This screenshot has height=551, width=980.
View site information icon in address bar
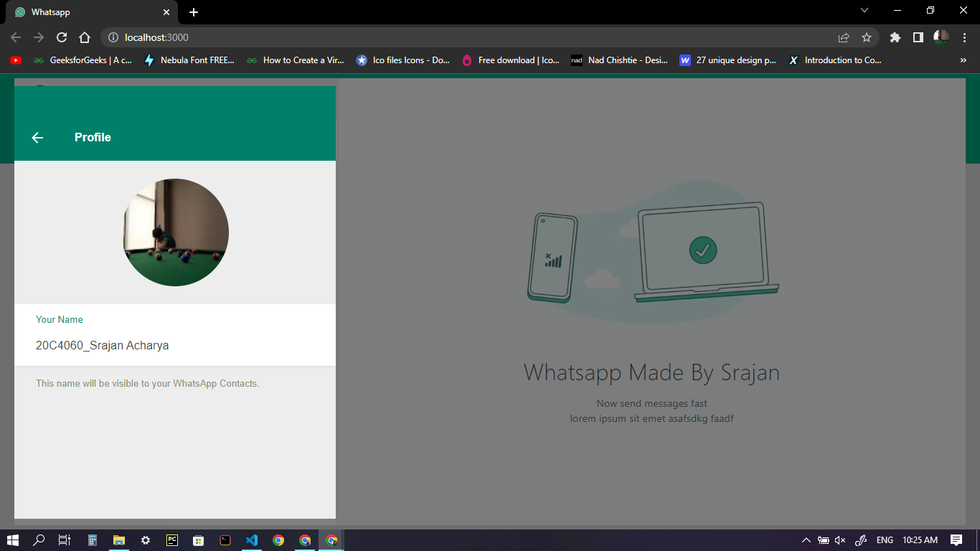113,37
